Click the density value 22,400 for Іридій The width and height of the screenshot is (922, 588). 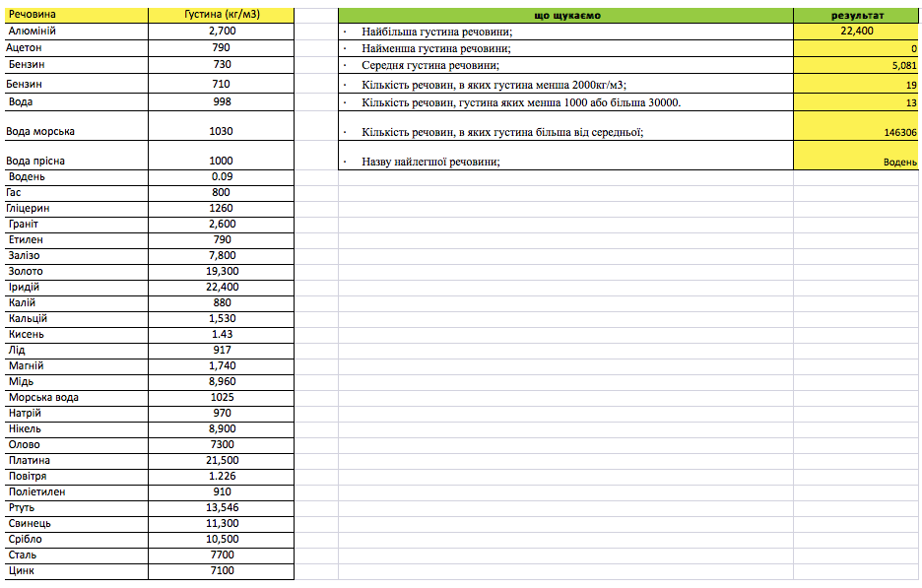pyautogui.click(x=222, y=288)
